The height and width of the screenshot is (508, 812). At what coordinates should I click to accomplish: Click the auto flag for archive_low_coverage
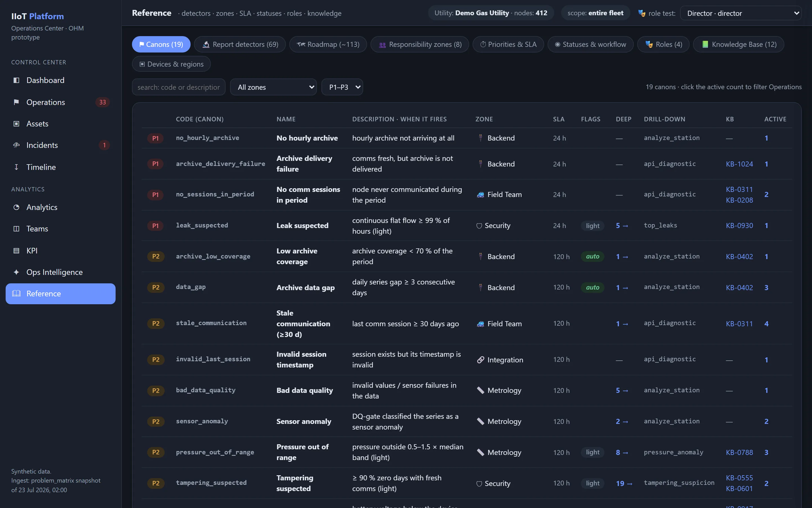click(x=593, y=257)
